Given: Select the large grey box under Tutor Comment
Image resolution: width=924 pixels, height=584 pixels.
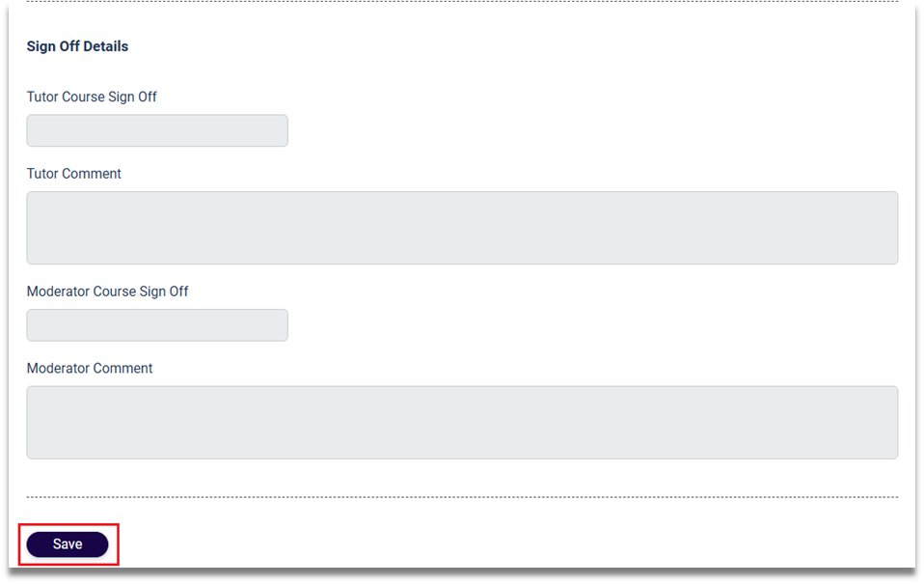Looking at the screenshot, I should [462, 228].
